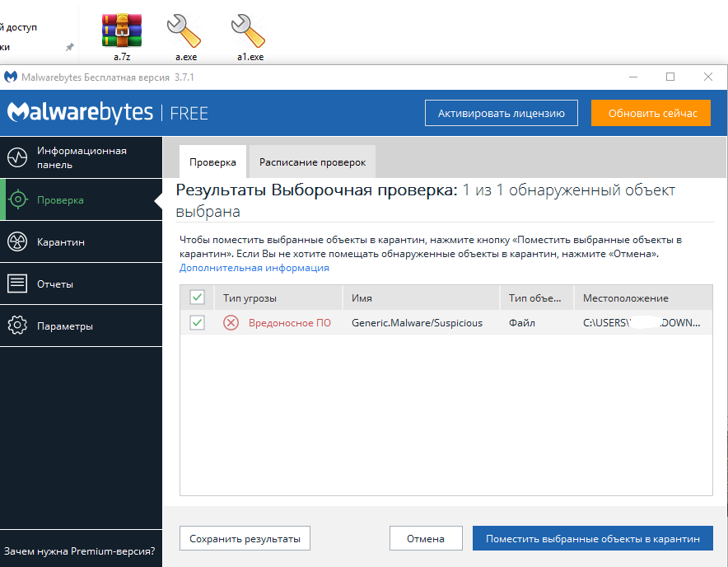The image size is (728, 567).
Task: Open Параметры sidebar section
Action: (x=82, y=326)
